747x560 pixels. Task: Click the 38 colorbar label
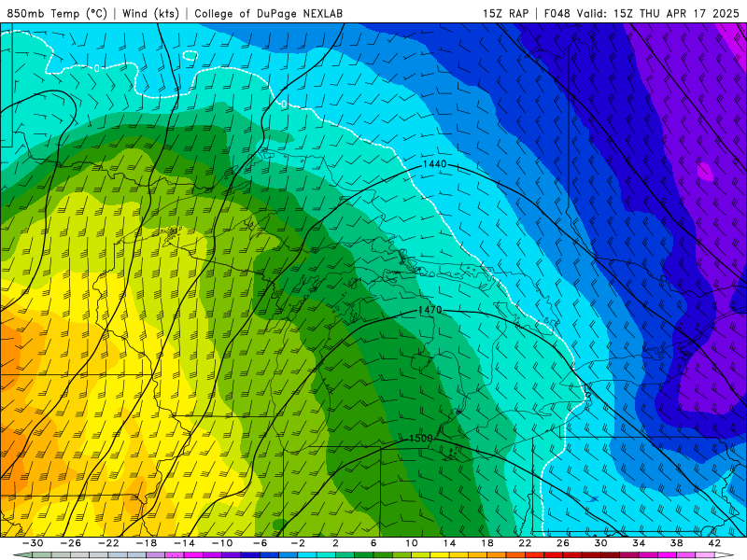676,543
